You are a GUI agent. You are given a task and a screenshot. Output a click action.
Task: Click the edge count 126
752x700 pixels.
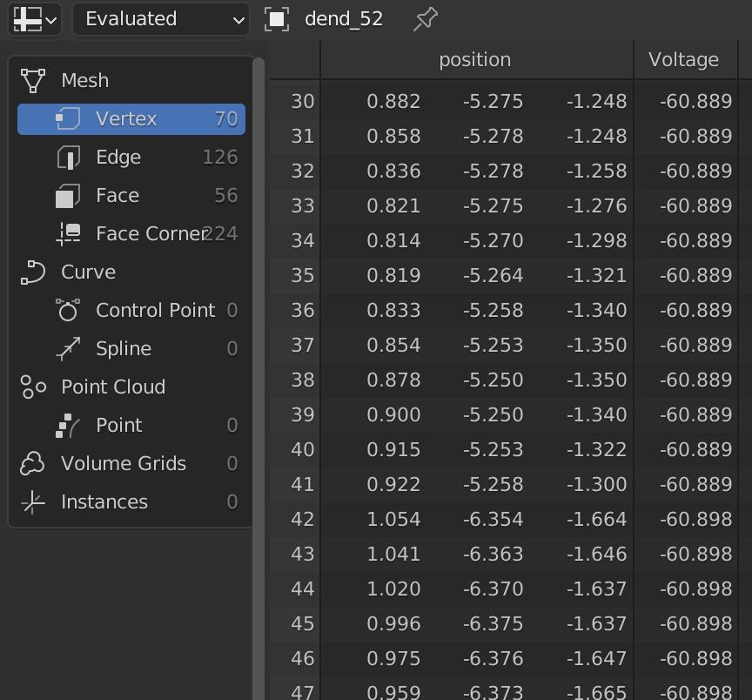(x=220, y=158)
